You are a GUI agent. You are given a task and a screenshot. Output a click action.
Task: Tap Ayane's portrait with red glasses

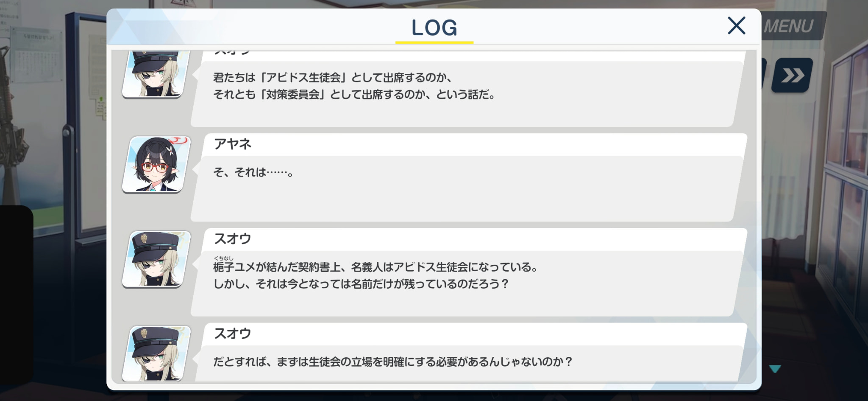coord(156,165)
